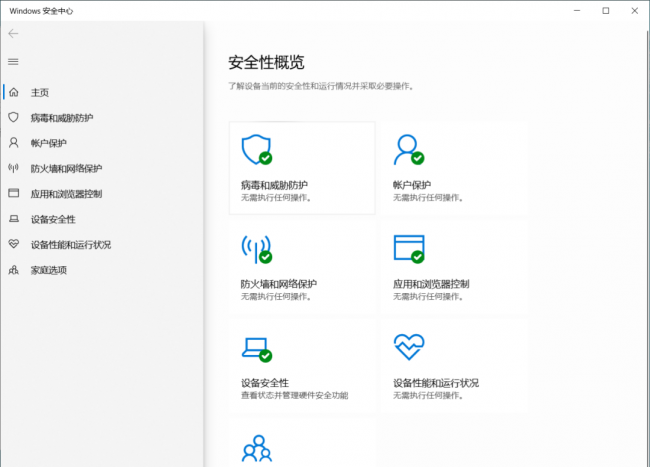Open the hamburger navigation menu
The width and height of the screenshot is (650, 467).
click(13, 62)
